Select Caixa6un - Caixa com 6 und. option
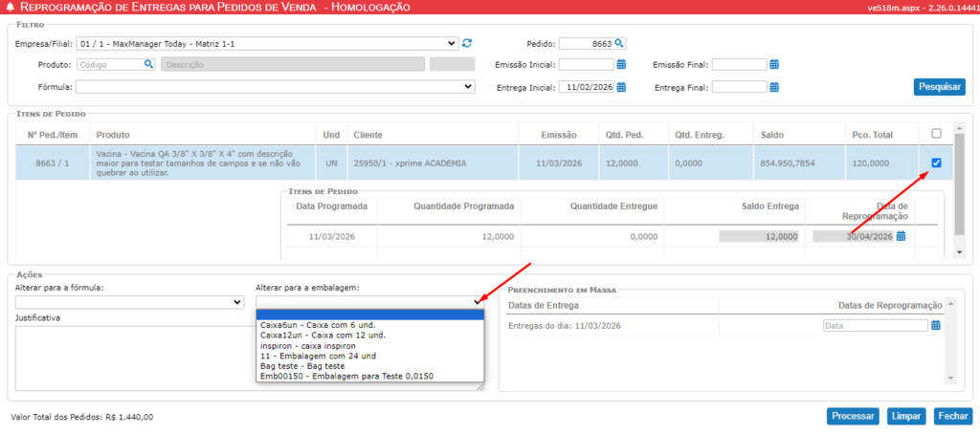This screenshot has width=980, height=435. coord(323,325)
